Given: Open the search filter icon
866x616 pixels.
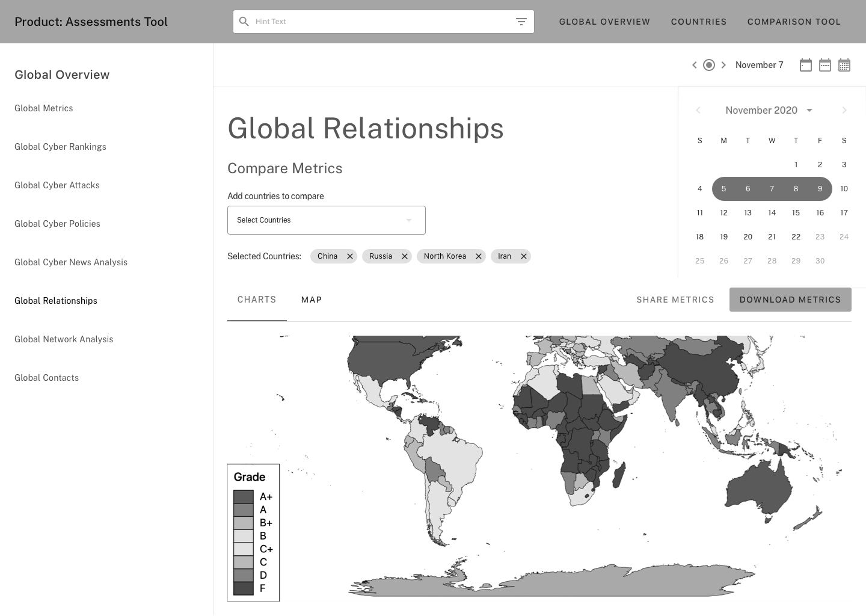Looking at the screenshot, I should click(x=521, y=21).
